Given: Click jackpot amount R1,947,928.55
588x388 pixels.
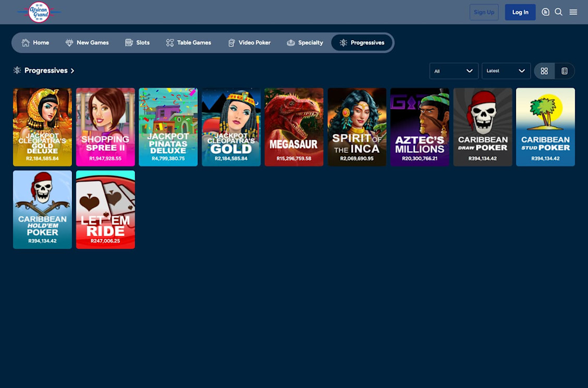Looking at the screenshot, I should tap(105, 159).
